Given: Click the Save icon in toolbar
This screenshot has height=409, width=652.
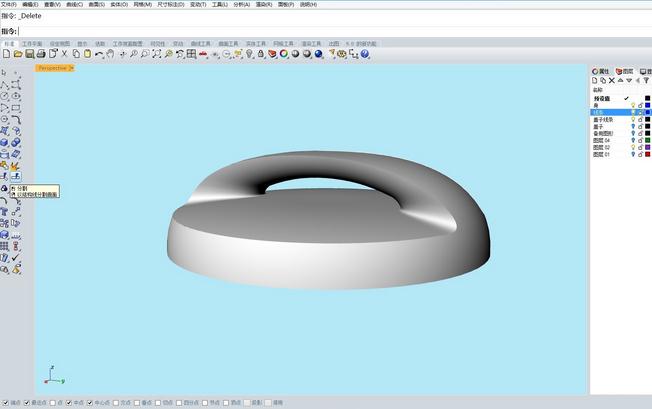Looking at the screenshot, I should click(x=30, y=54).
